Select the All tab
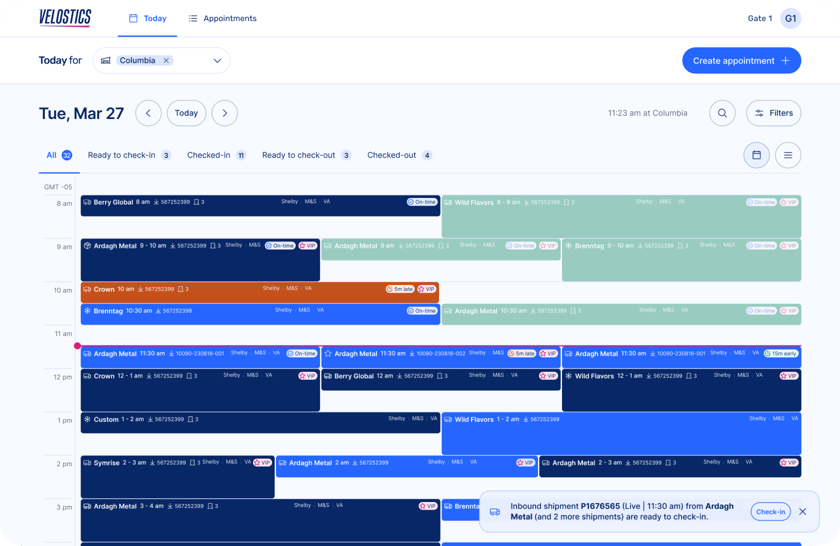The height and width of the screenshot is (546, 840). (x=59, y=155)
